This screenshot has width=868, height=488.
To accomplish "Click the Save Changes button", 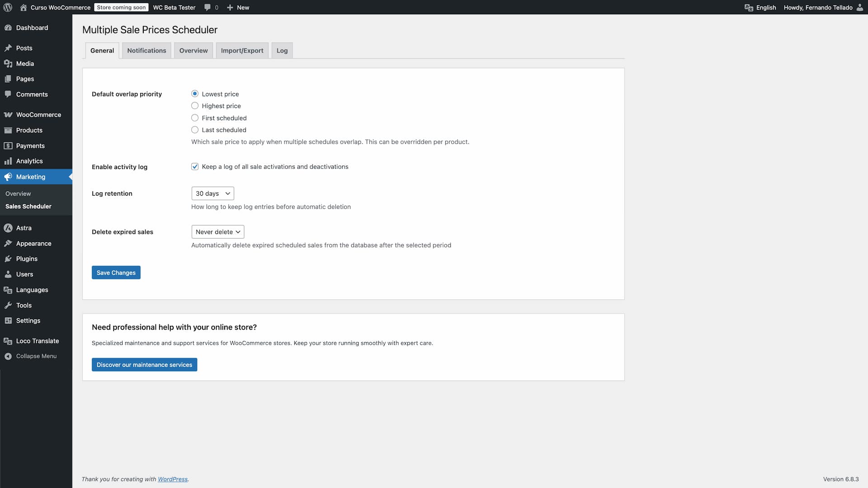I will pyautogui.click(x=116, y=272).
